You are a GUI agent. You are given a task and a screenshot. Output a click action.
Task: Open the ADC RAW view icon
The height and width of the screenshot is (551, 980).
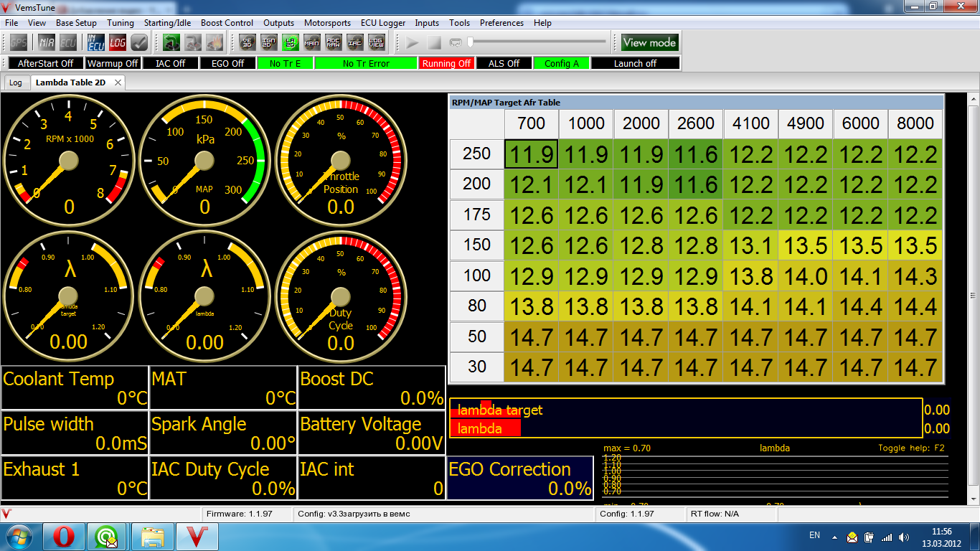(x=334, y=42)
